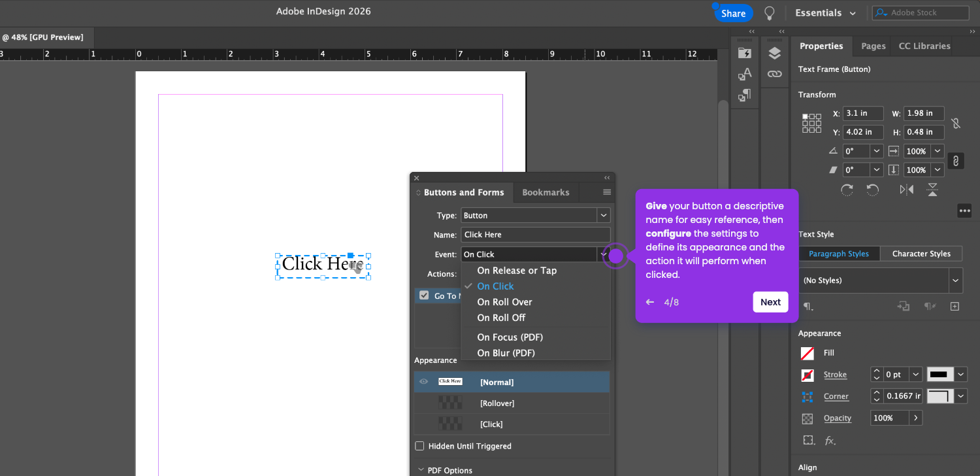This screenshot has width=980, height=476.
Task: Choose On Roll Off event
Action: tap(501, 318)
